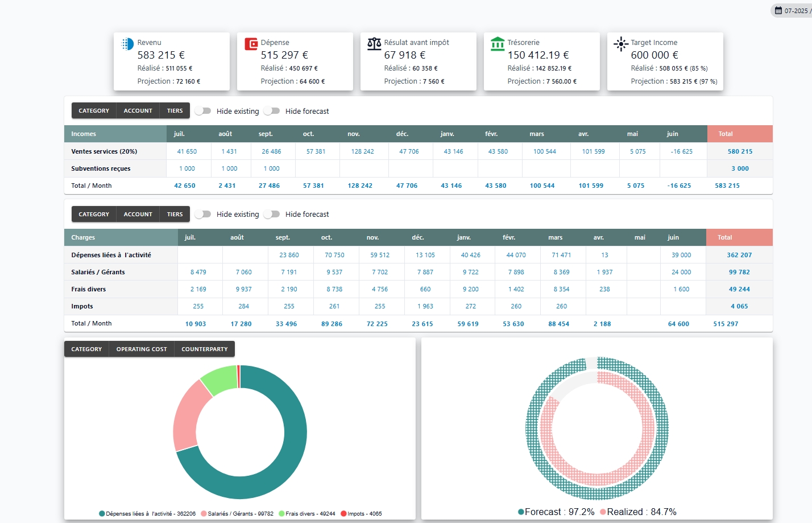Switch the chart view to COUNTERPARTY
The height and width of the screenshot is (523, 812).
click(204, 349)
